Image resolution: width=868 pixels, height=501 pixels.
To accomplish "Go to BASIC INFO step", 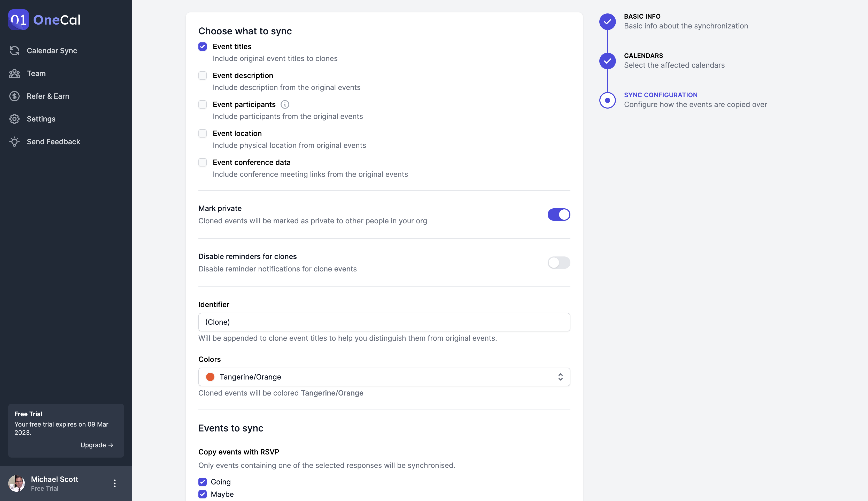I will [642, 16].
